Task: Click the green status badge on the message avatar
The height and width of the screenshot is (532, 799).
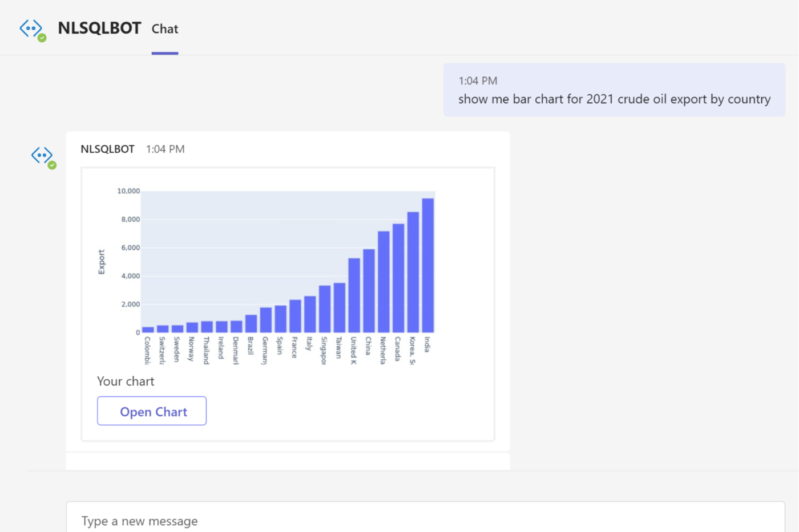Action: click(x=52, y=165)
